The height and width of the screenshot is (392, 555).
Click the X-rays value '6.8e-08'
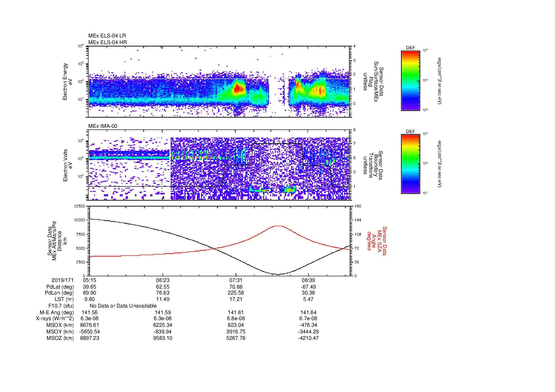236,318
